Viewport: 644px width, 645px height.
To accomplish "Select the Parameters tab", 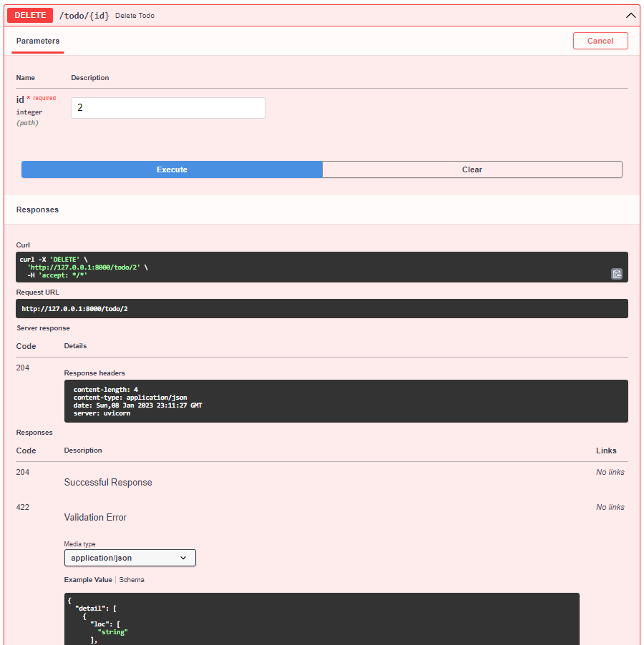I will [38, 41].
